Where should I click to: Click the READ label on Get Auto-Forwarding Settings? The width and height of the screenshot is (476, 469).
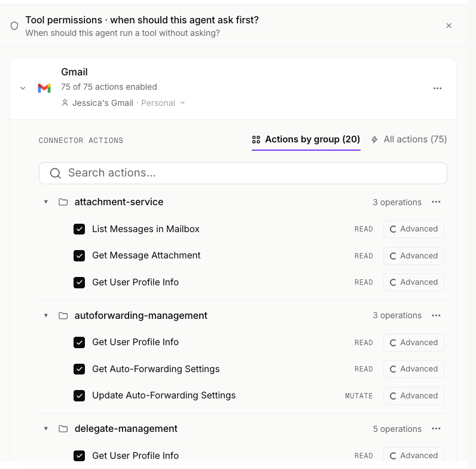click(x=364, y=369)
